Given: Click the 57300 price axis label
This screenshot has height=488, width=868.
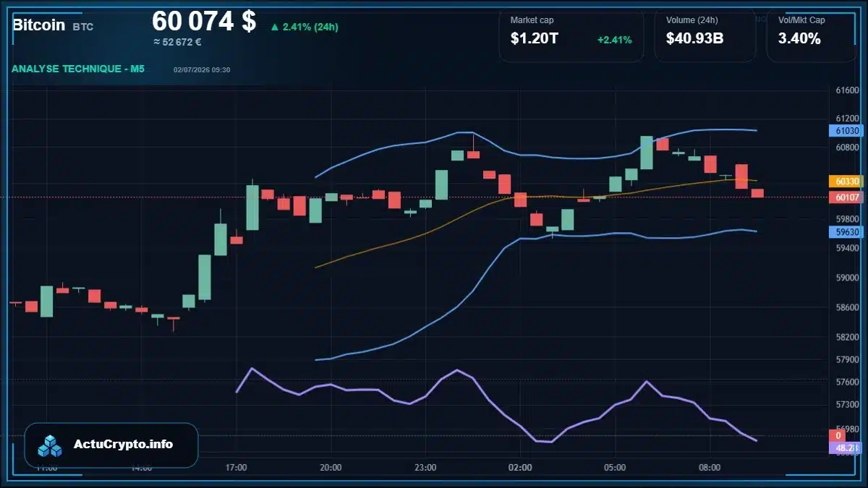Looking at the screenshot, I should click(x=846, y=404).
